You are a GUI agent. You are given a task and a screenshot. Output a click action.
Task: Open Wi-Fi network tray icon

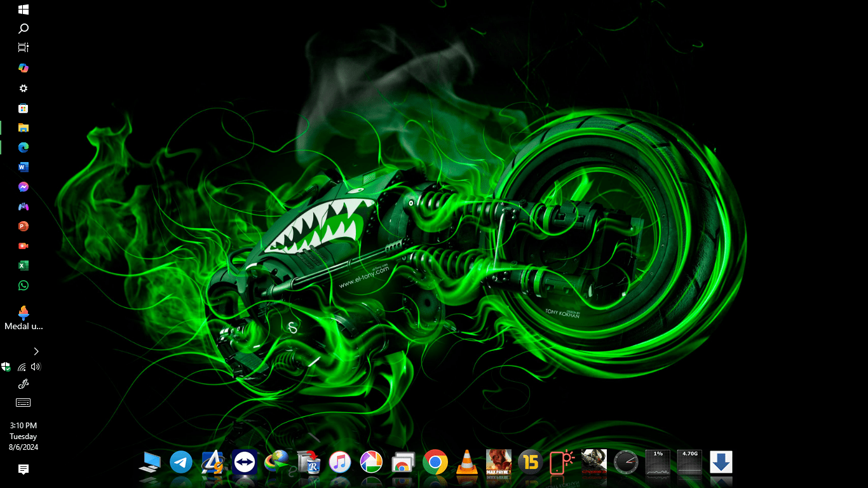pyautogui.click(x=22, y=367)
